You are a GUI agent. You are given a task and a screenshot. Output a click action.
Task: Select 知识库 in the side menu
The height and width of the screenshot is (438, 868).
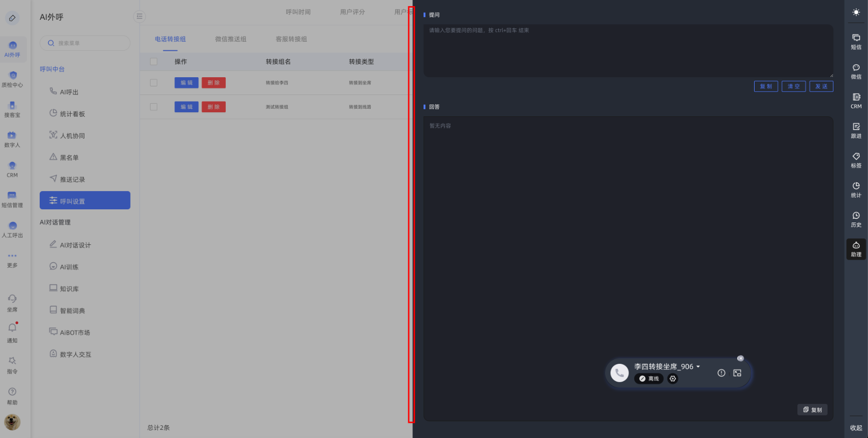pyautogui.click(x=69, y=289)
